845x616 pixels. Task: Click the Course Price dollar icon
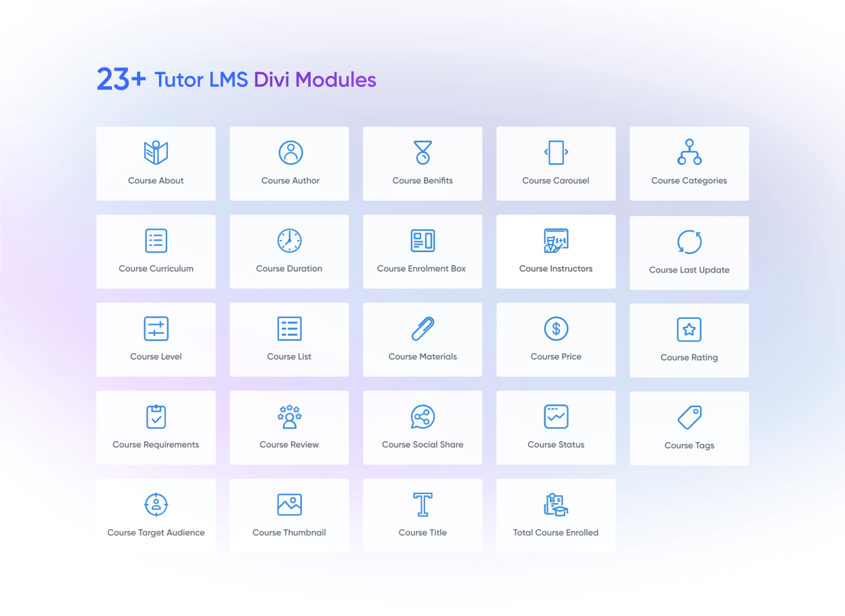tap(556, 328)
